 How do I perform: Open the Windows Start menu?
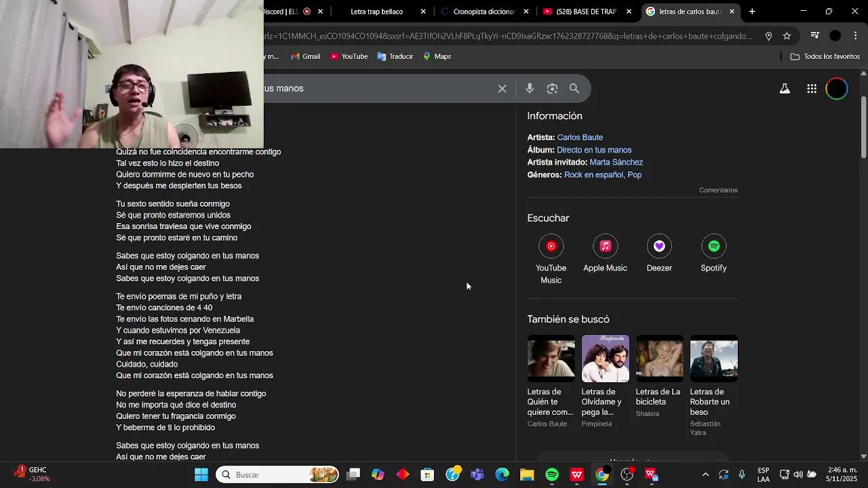point(201,474)
